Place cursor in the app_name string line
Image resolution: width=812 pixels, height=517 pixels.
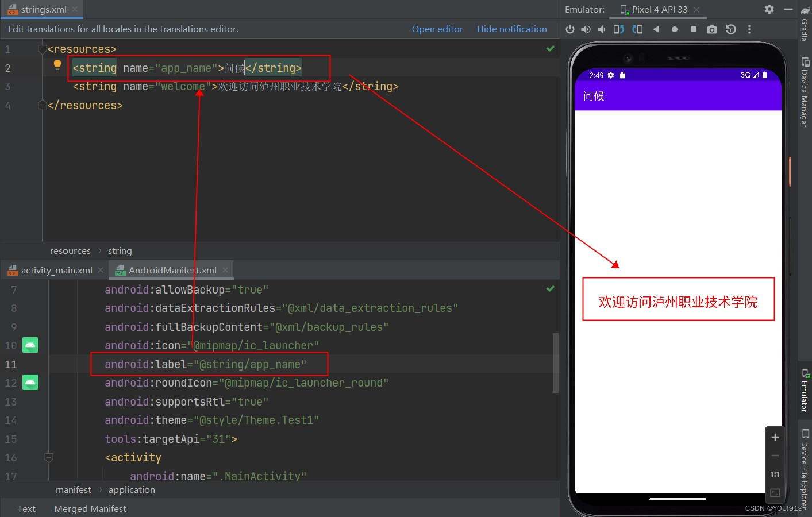(x=187, y=68)
